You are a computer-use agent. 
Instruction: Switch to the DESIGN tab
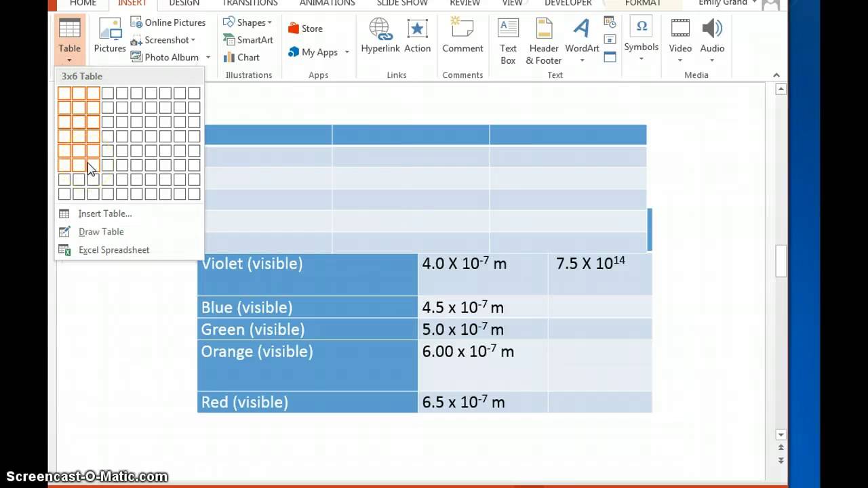click(x=184, y=3)
